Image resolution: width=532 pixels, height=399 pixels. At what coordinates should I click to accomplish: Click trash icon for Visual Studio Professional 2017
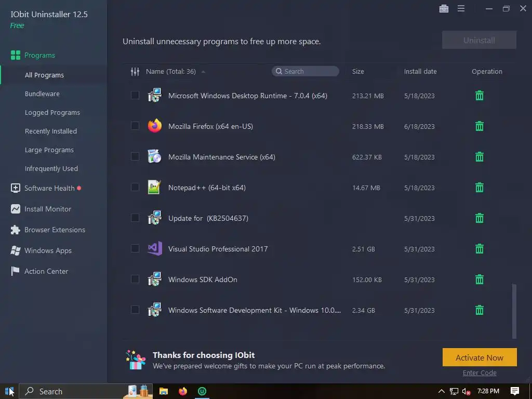click(479, 249)
